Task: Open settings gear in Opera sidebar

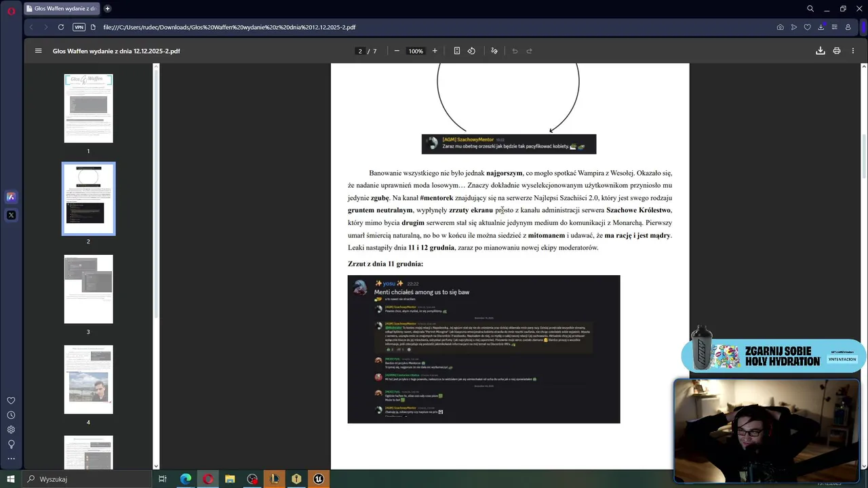Action: click(11, 430)
